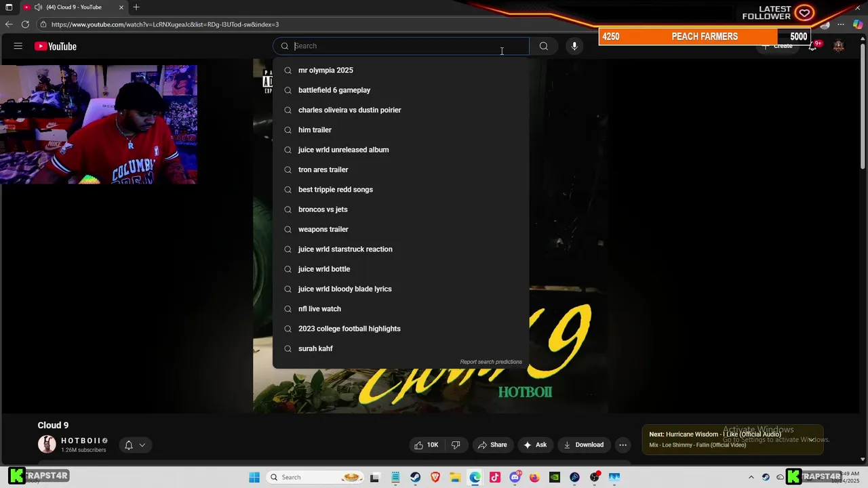868x488 pixels.
Task: Show hidden system tray icons
Action: 751,477
